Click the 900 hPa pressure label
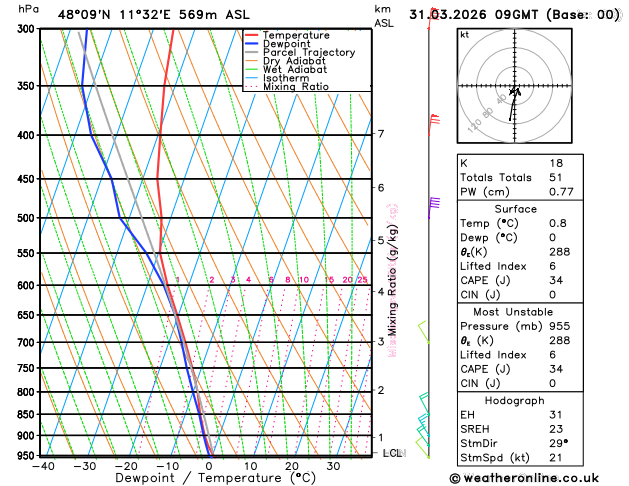Image resolution: width=629 pixels, height=486 pixels. [28, 435]
